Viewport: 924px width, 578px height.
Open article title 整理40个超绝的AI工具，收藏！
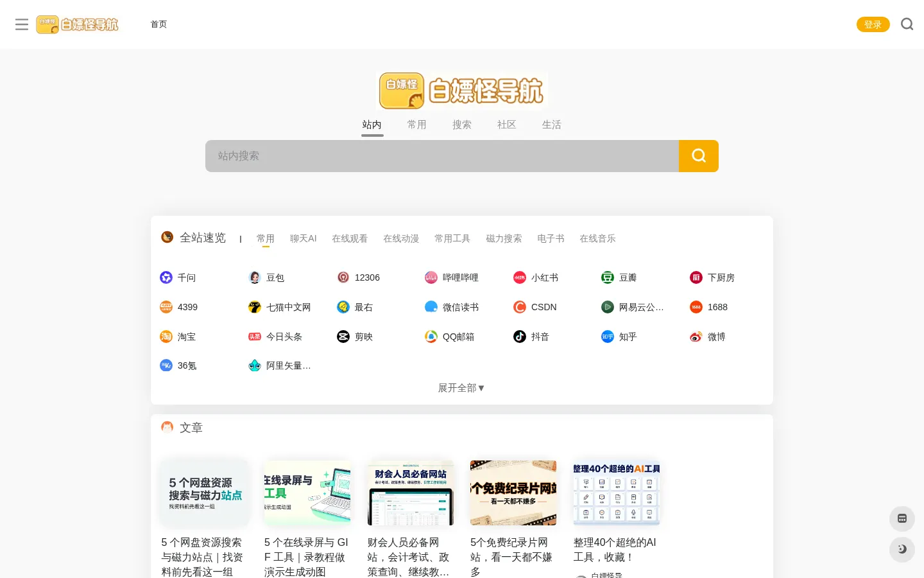615,550
